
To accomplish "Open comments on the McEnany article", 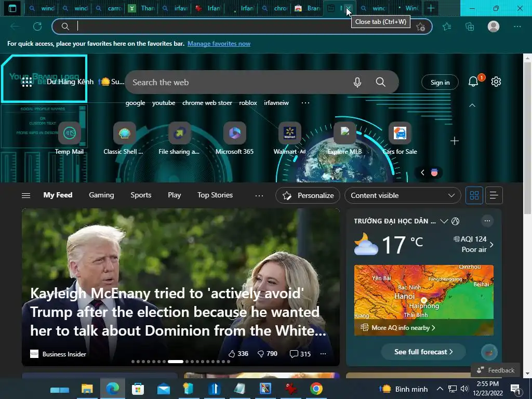I will tap(300, 354).
